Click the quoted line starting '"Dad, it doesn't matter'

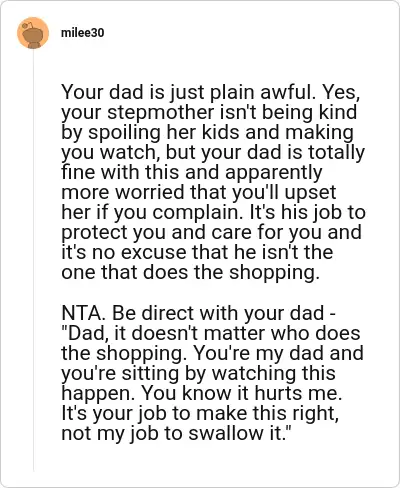[x=211, y=333]
